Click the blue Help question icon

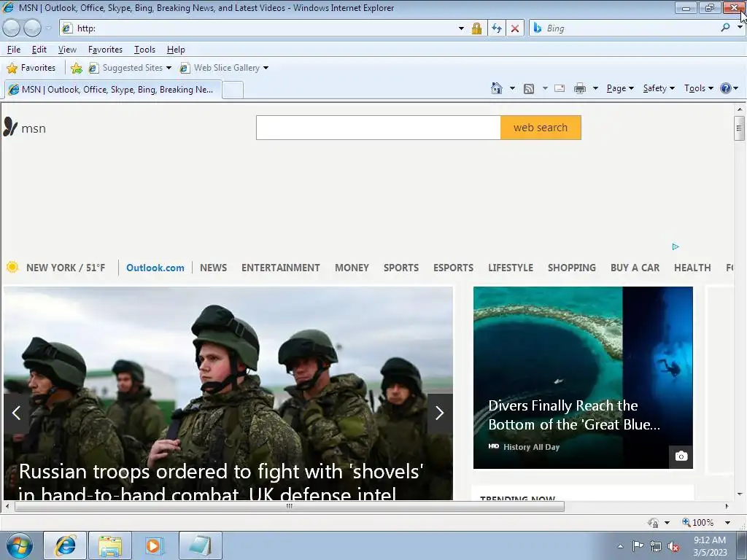click(726, 88)
